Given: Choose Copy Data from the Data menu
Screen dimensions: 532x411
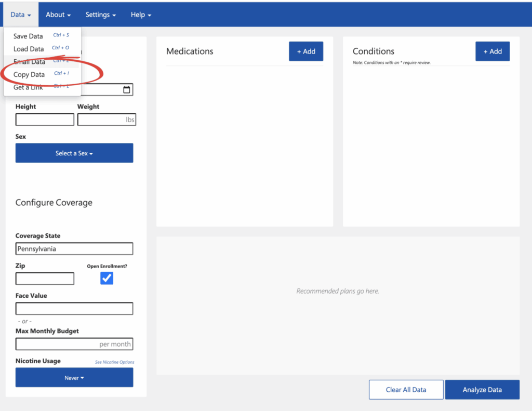Looking at the screenshot, I should click(30, 75).
